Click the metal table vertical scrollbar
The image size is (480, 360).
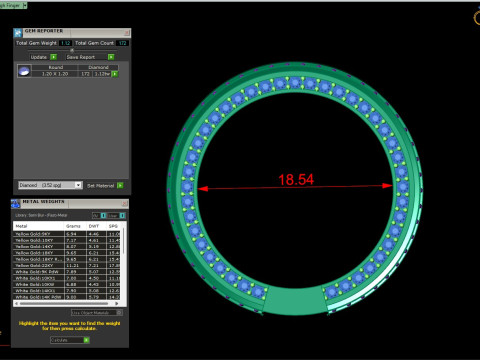tap(123, 242)
